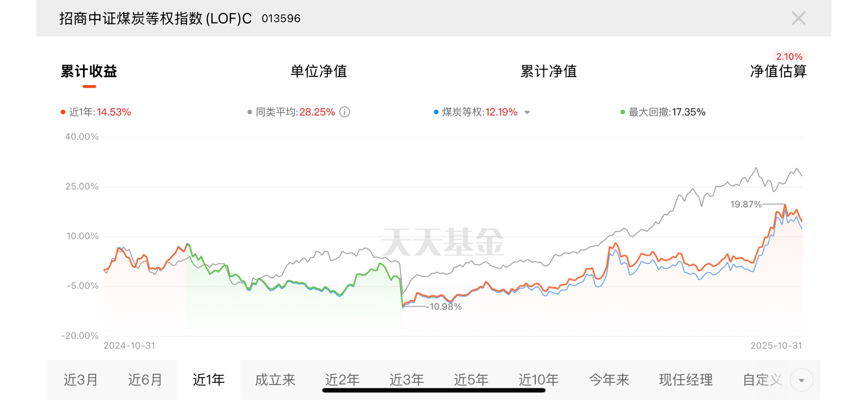Open the 净值估算 tab
The height and width of the screenshot is (400, 868).
pos(778,71)
